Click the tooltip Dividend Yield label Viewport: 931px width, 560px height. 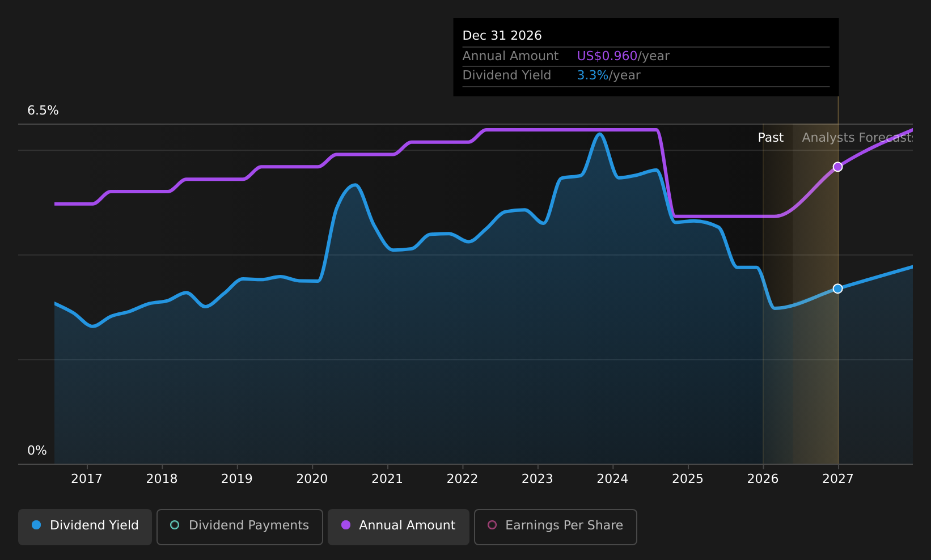point(507,75)
